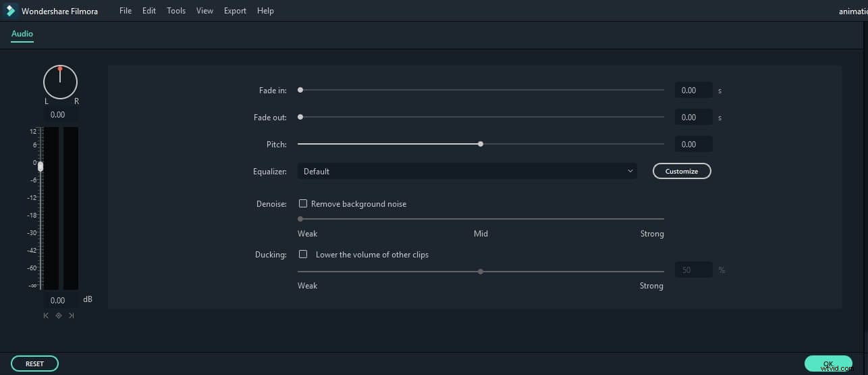Click the volume fader handle
This screenshot has height=375, width=868.
click(x=40, y=166)
